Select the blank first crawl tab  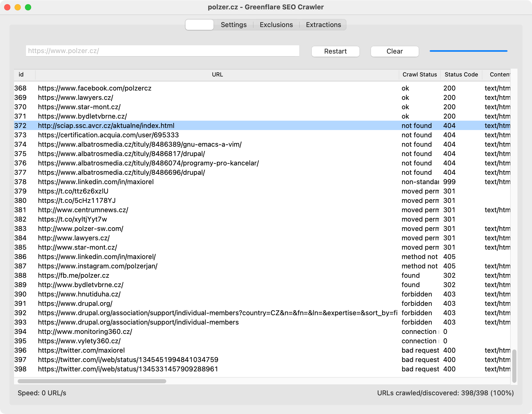click(199, 25)
